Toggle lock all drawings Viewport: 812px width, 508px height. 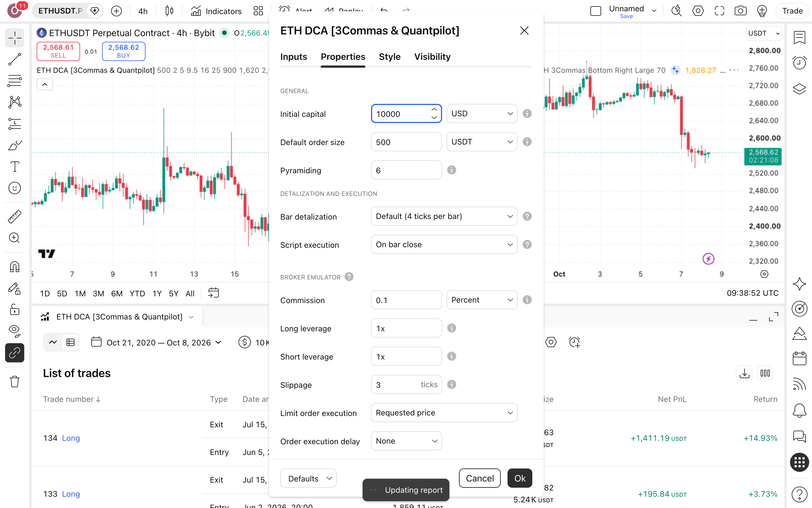click(14, 309)
